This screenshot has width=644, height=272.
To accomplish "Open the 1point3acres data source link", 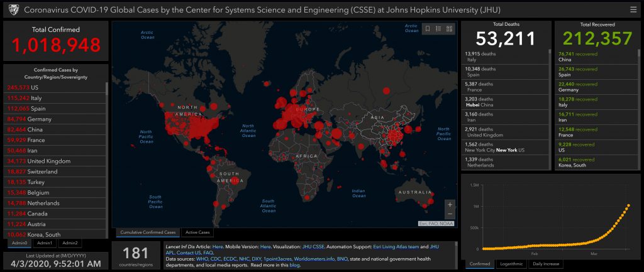I will [277, 259].
